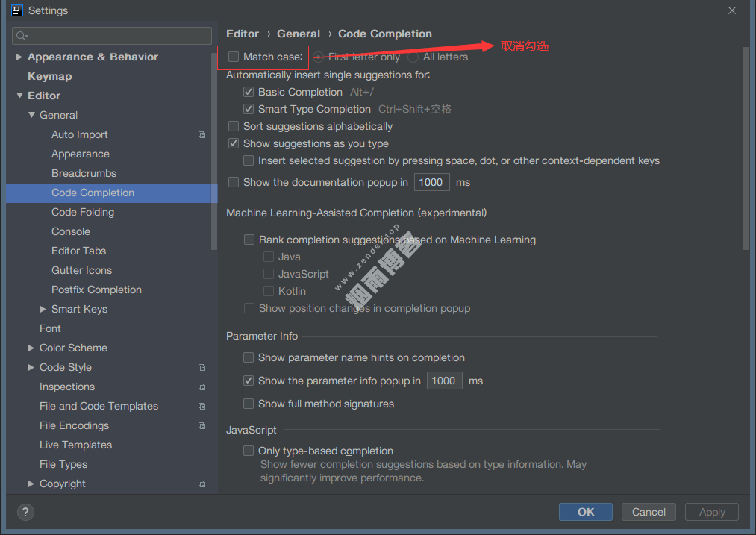Viewport: 756px width, 535px height.
Task: Select the All letters radio button
Action: [x=413, y=57]
